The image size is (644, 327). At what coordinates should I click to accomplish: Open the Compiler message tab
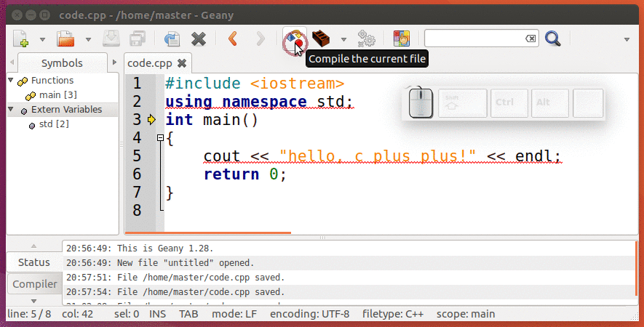34,284
